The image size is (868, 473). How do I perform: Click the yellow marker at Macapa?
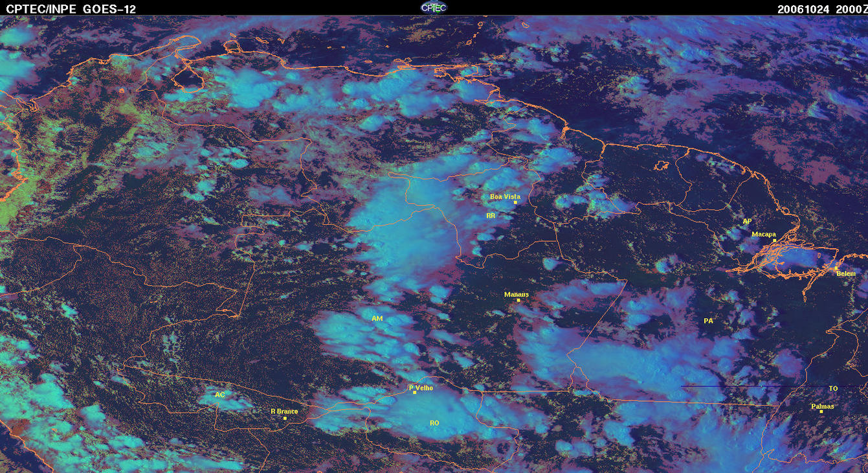[x=774, y=240]
